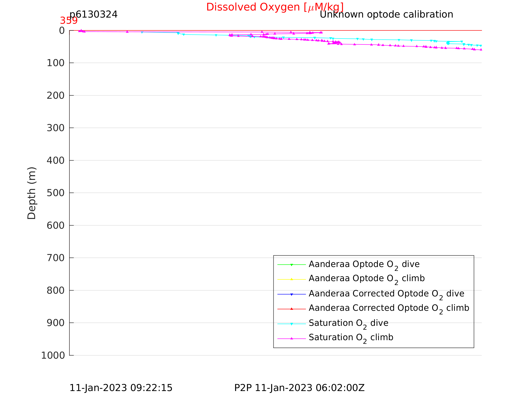Click the Depth (m) y-axis label
532x399 pixels.
31,193
